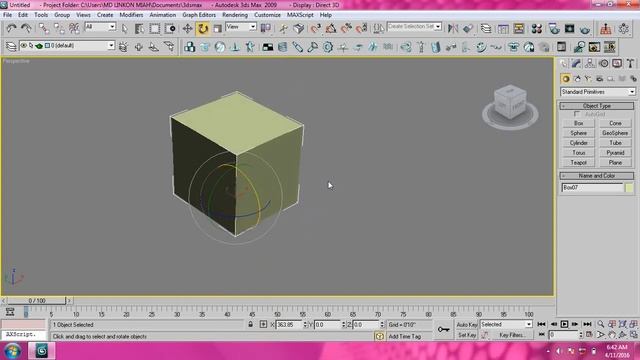Viewport: 640px width, 360px height.
Task: Open the reference coordinate View dropdown
Action: click(241, 27)
